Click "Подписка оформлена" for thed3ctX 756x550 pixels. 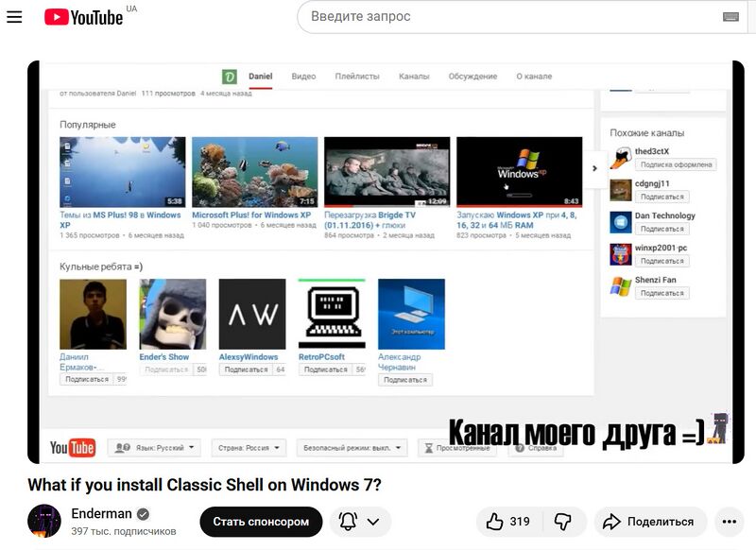pyautogui.click(x=676, y=164)
